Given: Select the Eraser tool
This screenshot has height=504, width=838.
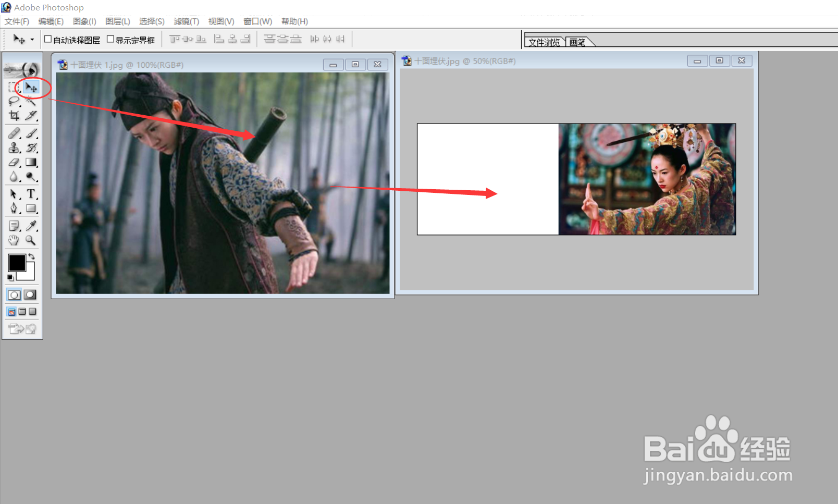Looking at the screenshot, I should (x=14, y=163).
